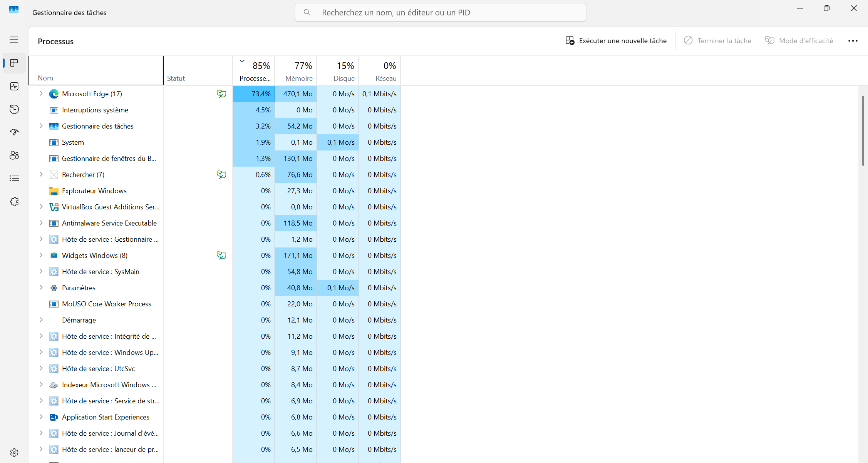Select Hôte de service : UtcSvc row
The image size is (868, 463).
215,369
